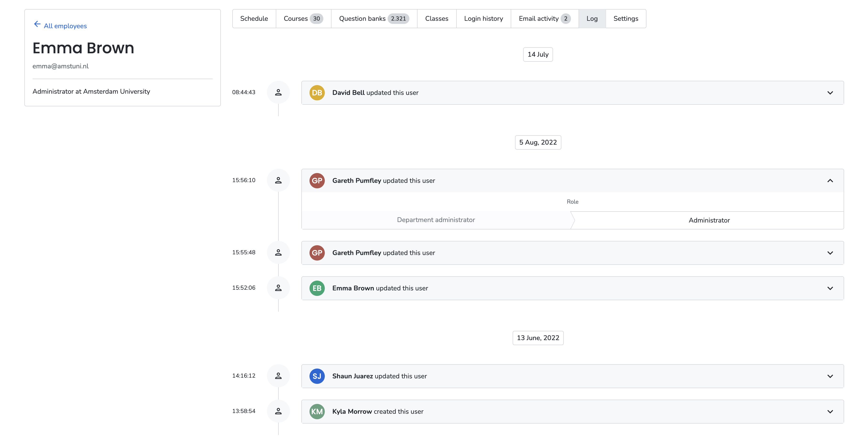The height and width of the screenshot is (446, 868).
Task: Open the Settings tab
Action: 626,19
